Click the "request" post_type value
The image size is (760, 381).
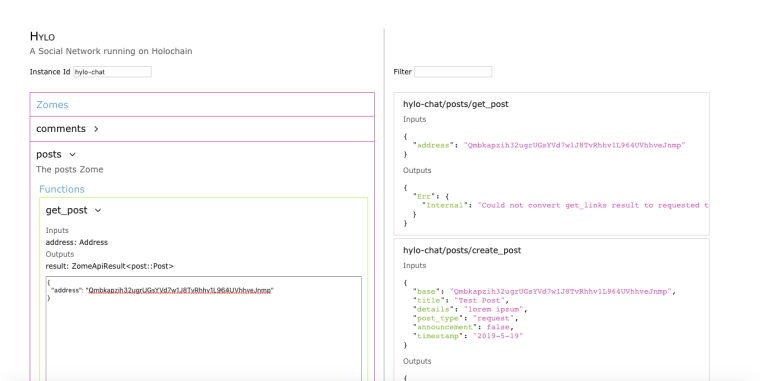493,318
